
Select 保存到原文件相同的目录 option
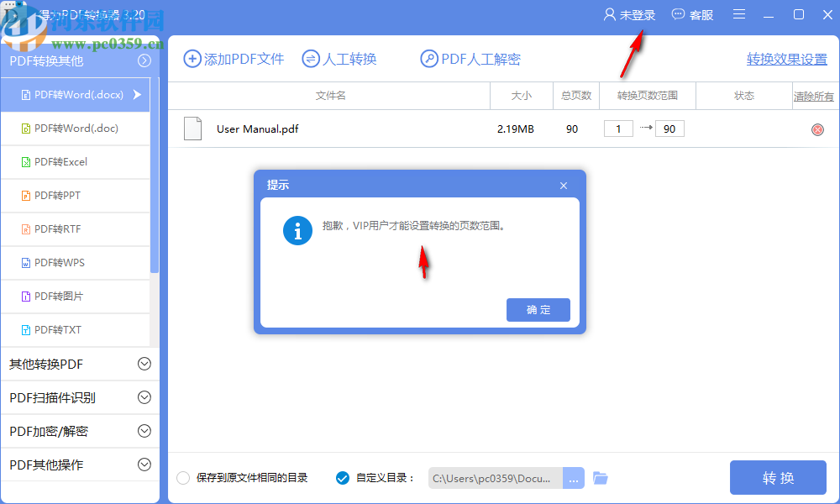click(182, 477)
